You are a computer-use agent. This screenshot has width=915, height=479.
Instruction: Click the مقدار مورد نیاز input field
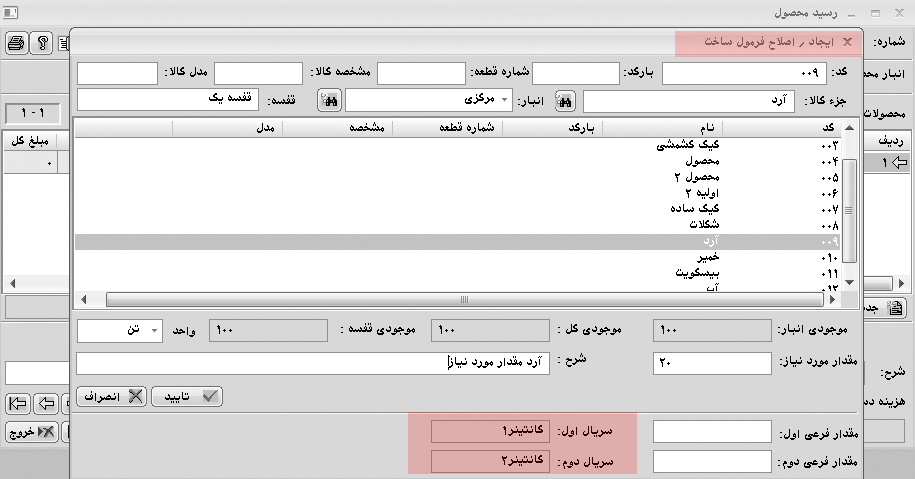[712, 363]
